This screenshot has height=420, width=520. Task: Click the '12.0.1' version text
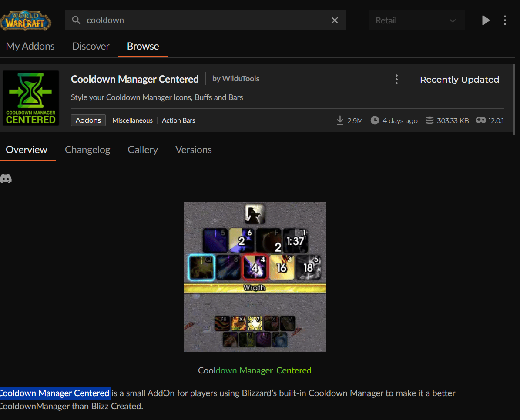tap(496, 120)
